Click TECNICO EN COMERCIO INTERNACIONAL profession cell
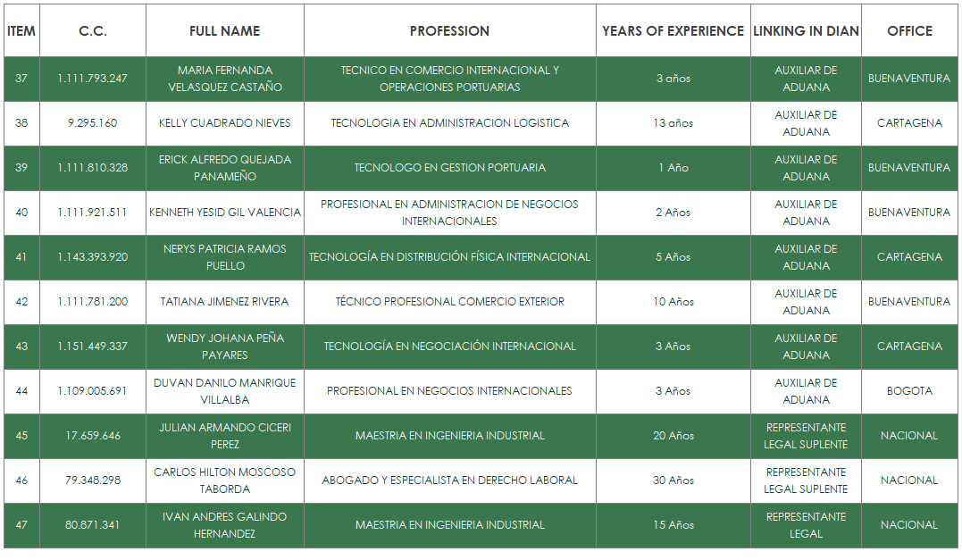The width and height of the screenshot is (962, 560). pyautogui.click(x=449, y=79)
